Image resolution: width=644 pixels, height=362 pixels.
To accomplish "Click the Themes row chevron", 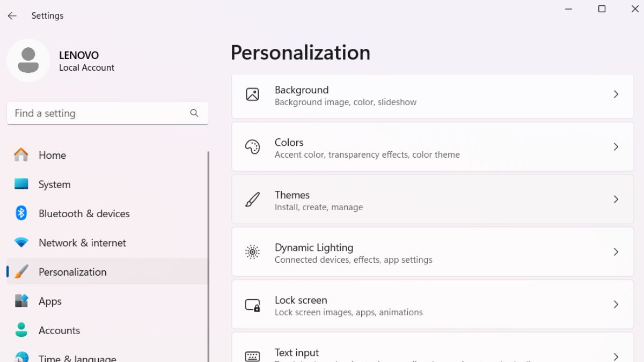I will [616, 200].
